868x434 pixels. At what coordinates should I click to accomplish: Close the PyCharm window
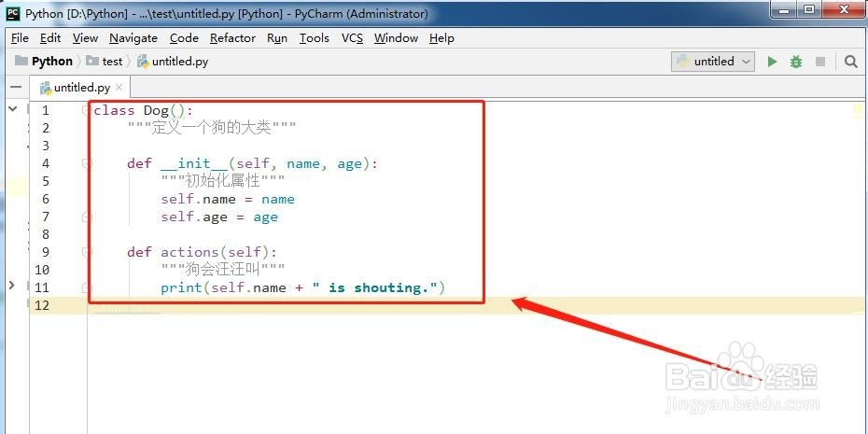(845, 9)
